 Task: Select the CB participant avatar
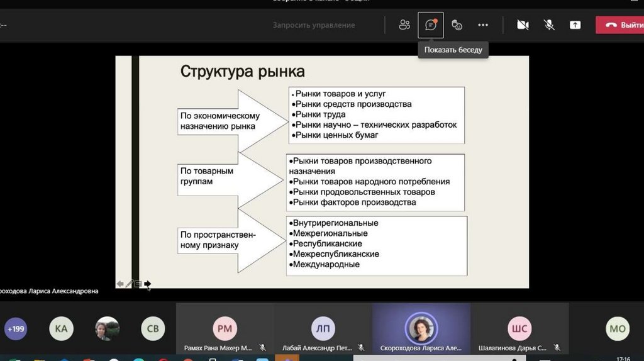pos(153,328)
